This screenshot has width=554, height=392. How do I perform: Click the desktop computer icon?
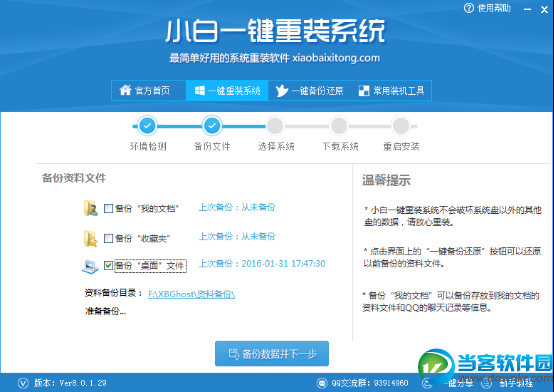tap(90, 266)
